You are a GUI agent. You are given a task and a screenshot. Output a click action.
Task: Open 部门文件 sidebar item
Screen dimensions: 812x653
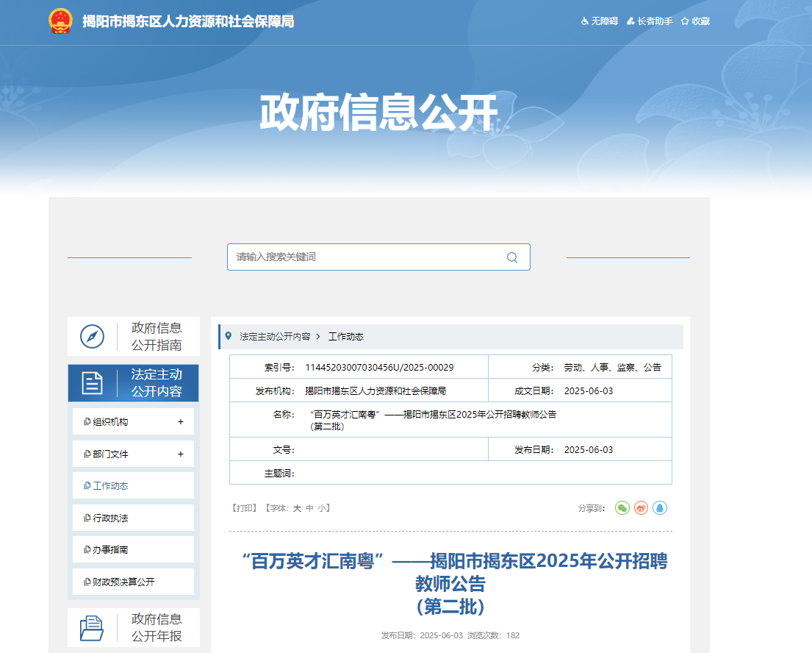[134, 454]
